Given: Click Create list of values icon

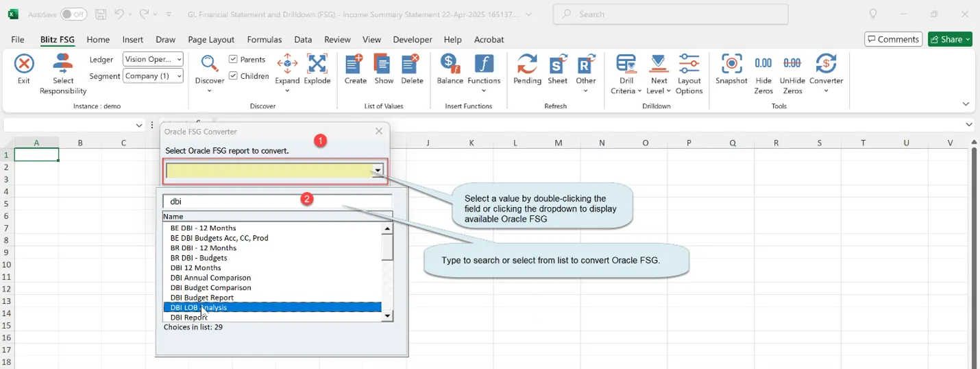Looking at the screenshot, I should (x=355, y=64).
